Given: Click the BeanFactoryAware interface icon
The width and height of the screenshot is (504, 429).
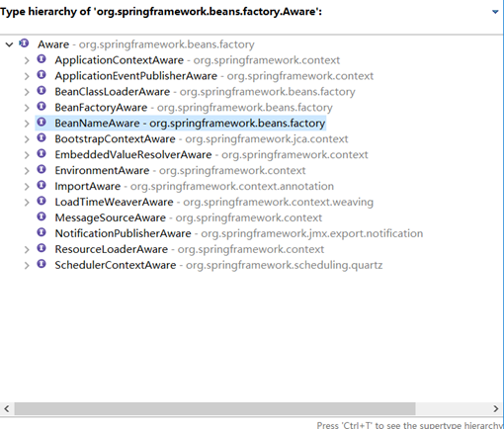Looking at the screenshot, I should point(42,106).
